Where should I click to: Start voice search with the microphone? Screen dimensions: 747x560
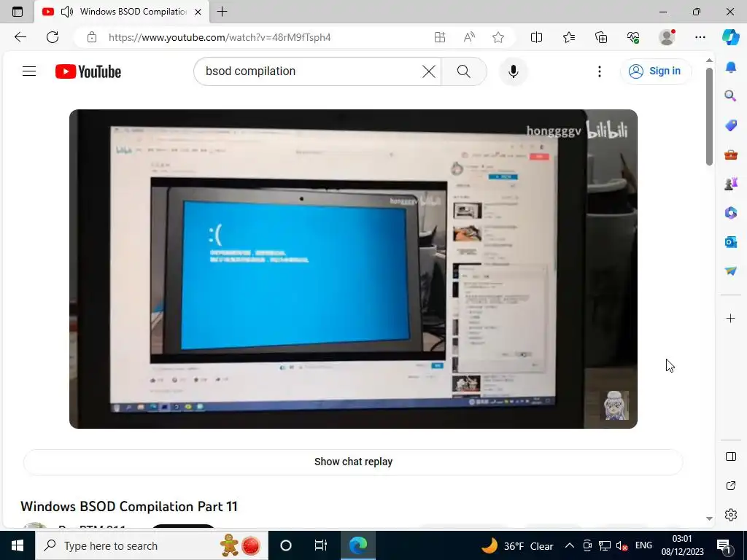[513, 71]
